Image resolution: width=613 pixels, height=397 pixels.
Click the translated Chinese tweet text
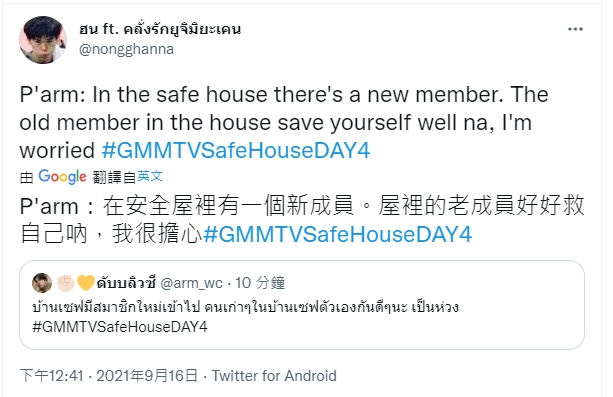(x=302, y=220)
